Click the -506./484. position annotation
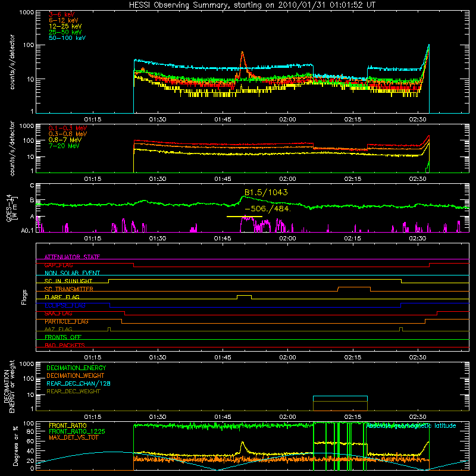476x476 pixels. [267, 209]
